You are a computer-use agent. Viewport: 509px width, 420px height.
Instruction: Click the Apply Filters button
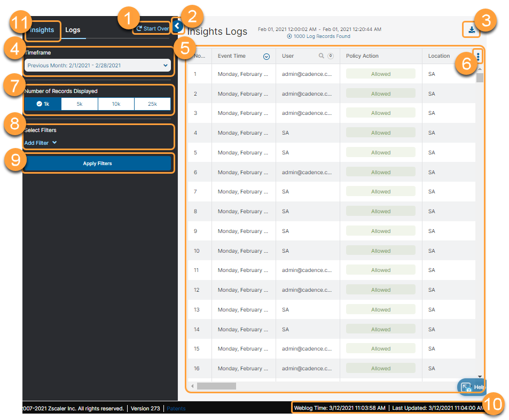[98, 163]
